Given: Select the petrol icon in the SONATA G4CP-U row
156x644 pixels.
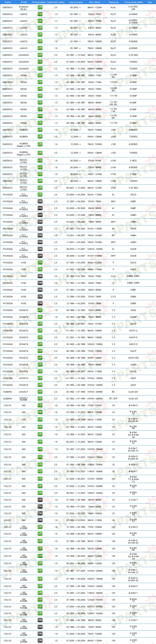Looking at the screenshot, I should tap(40, 330).
